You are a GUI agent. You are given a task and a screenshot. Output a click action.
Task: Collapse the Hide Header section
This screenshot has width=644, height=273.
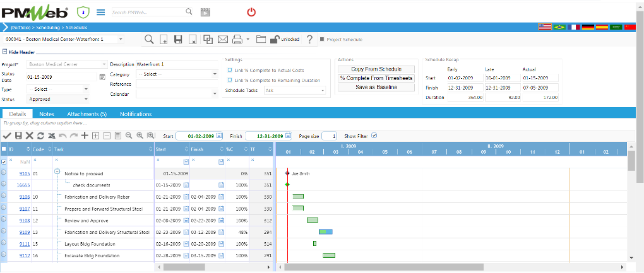pos(19,52)
